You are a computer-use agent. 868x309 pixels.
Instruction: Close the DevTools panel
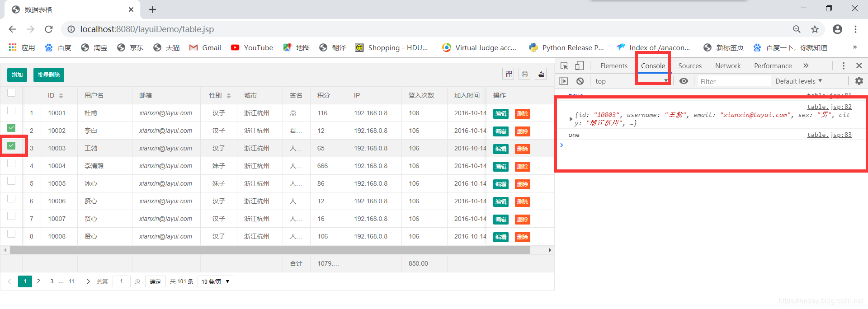[859, 66]
